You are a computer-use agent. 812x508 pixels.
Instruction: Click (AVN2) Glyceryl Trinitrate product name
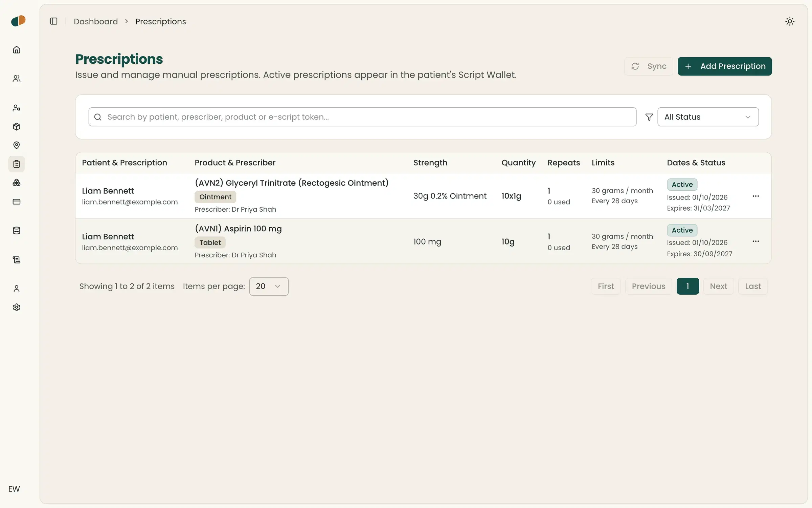point(292,183)
